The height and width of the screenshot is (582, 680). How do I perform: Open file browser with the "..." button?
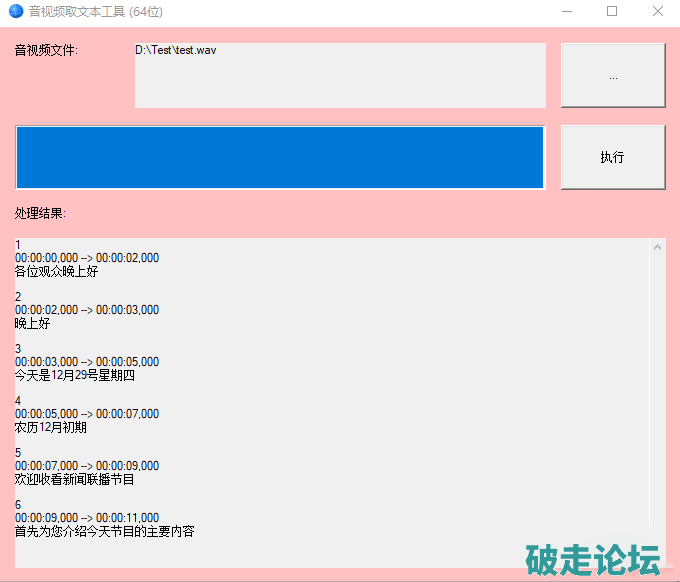point(612,75)
